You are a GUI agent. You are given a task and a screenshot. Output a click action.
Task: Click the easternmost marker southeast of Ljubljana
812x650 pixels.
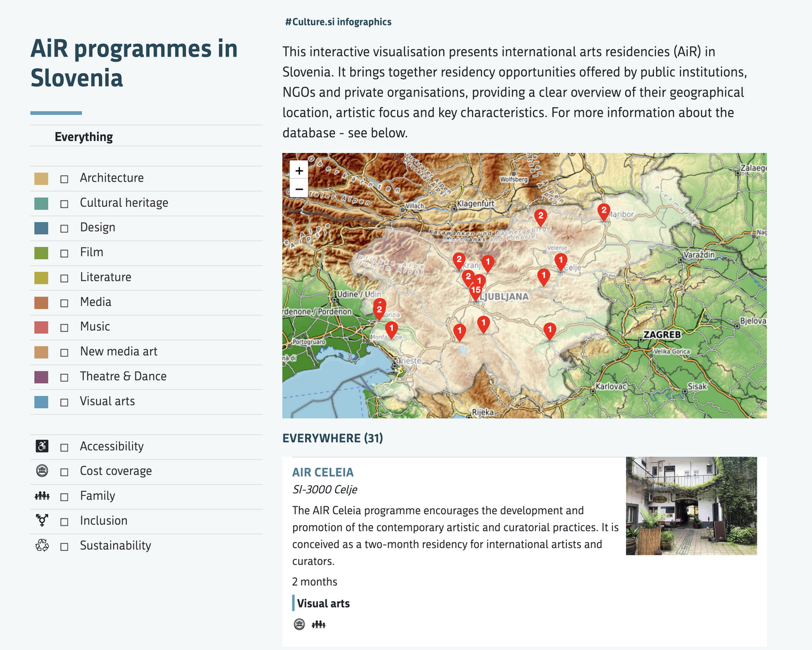tap(549, 331)
